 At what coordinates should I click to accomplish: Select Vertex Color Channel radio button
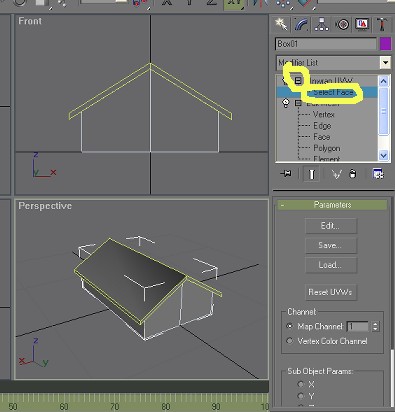[x=290, y=341]
